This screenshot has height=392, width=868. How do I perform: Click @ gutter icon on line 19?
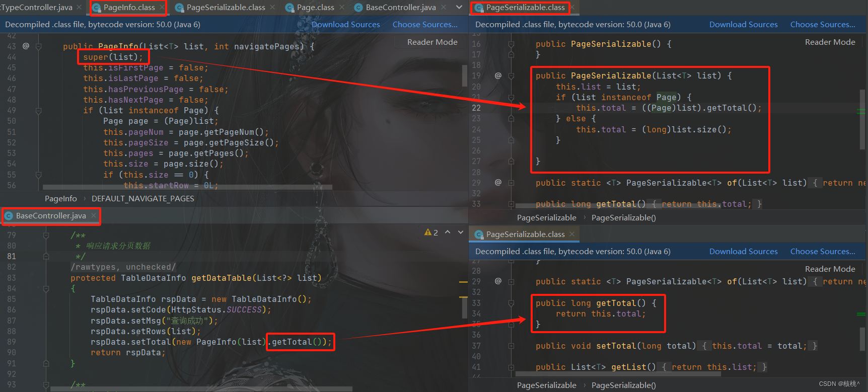(x=498, y=75)
